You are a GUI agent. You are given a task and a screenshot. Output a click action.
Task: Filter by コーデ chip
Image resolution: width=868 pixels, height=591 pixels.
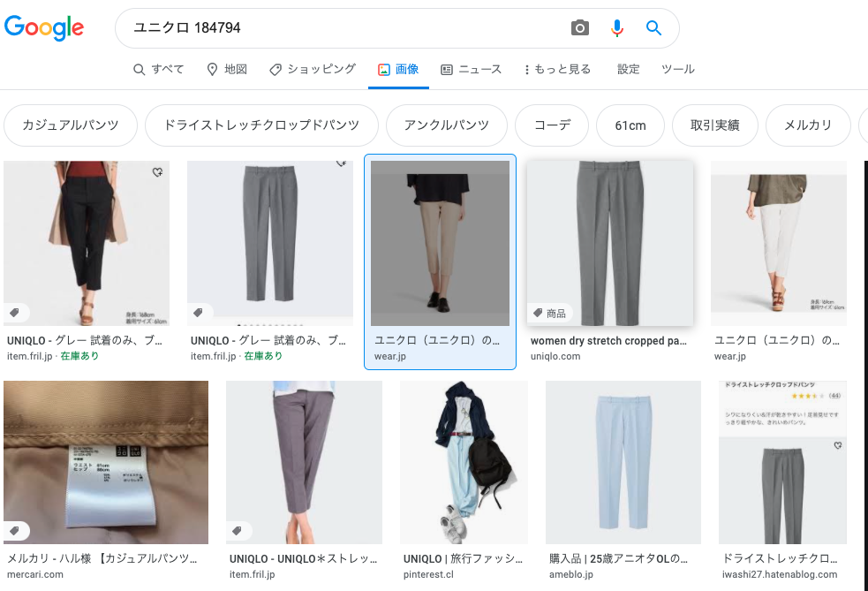click(552, 125)
